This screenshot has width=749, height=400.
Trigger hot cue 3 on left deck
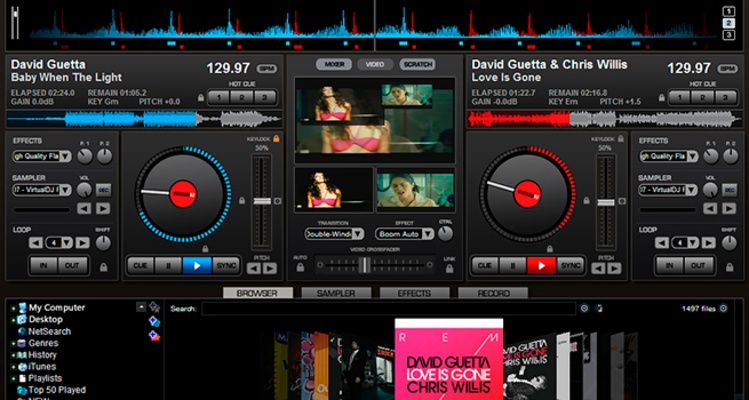265,97
